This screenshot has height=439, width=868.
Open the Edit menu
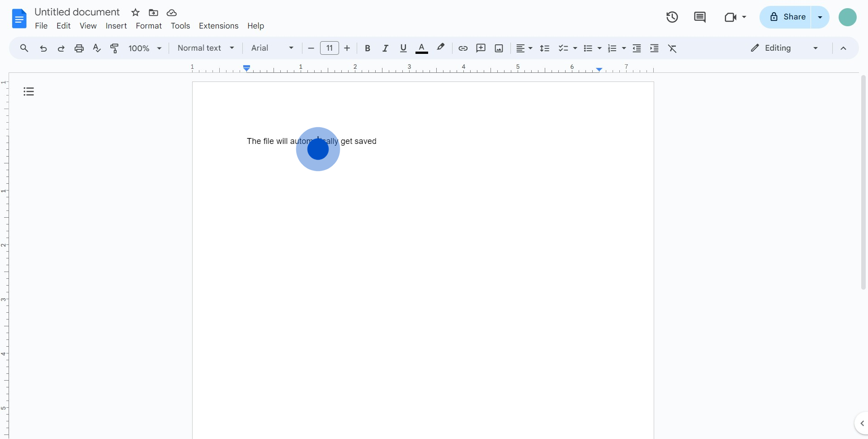(63, 26)
